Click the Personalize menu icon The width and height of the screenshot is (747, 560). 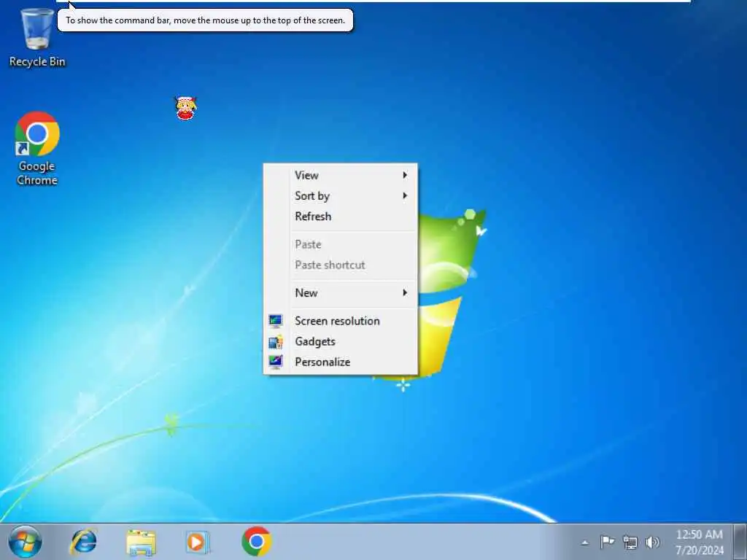[275, 362]
